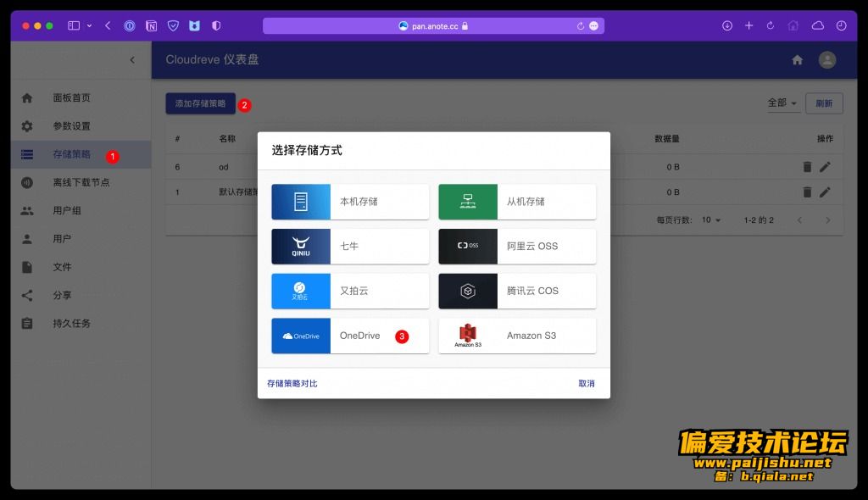Viewport: 868px width, 500px height.
Task: Open 文件 in the sidebar
Action: click(x=81, y=268)
